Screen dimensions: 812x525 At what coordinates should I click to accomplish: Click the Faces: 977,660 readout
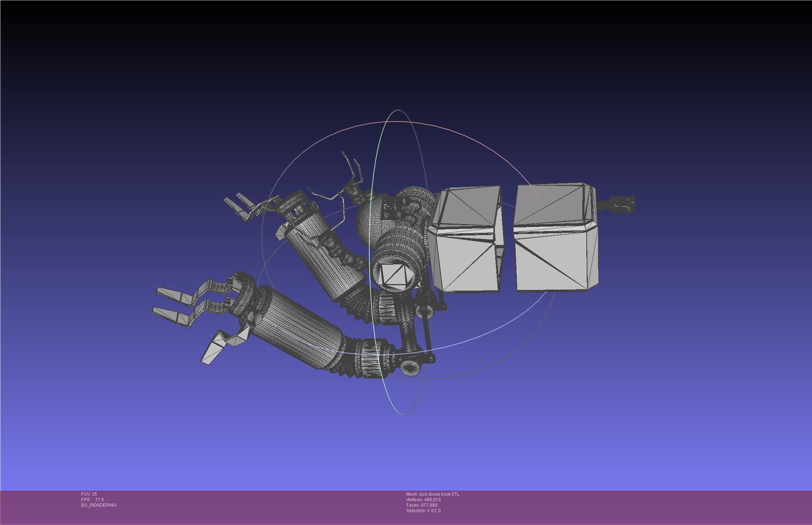pos(422,505)
